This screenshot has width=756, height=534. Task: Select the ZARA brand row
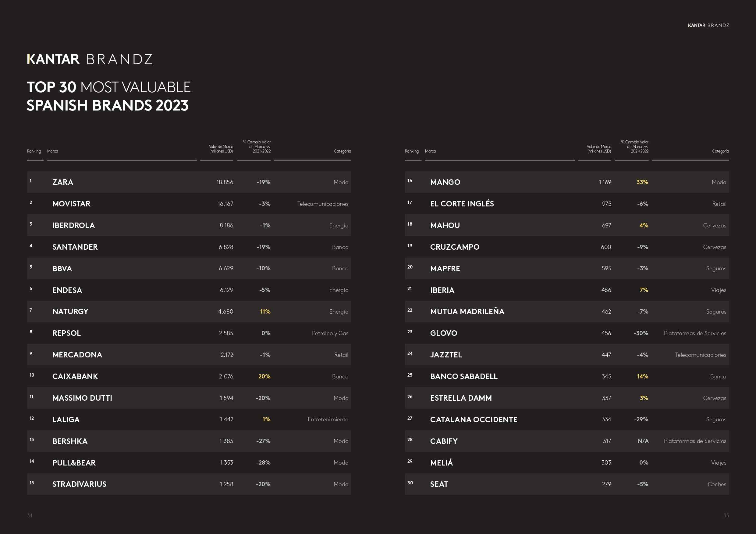189,182
